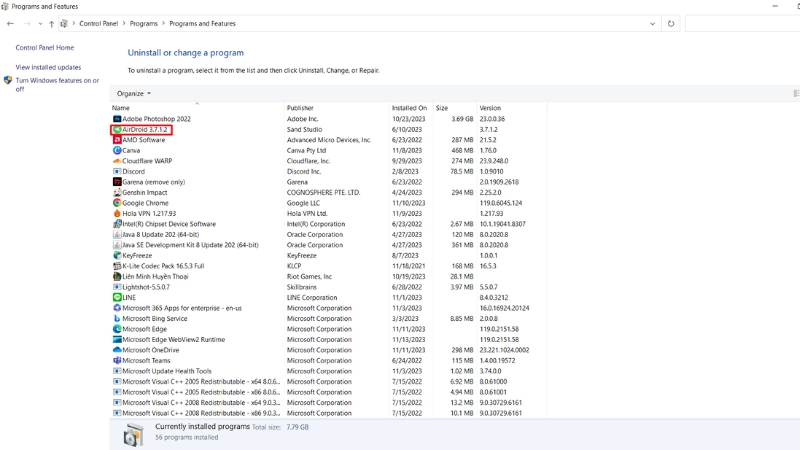Click the K-Lite Codec Pack icon
This screenshot has height=450, width=800.
117,266
